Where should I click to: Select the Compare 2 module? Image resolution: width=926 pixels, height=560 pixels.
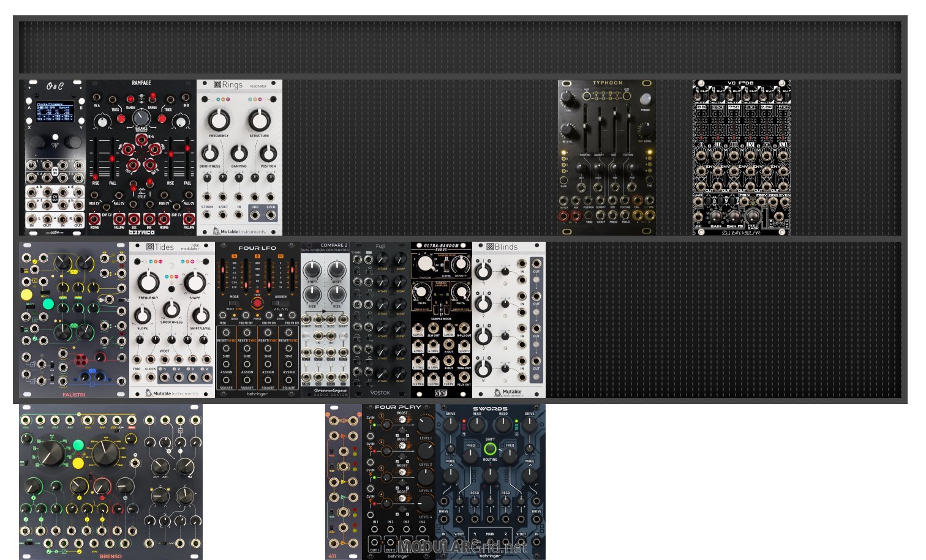(x=325, y=319)
